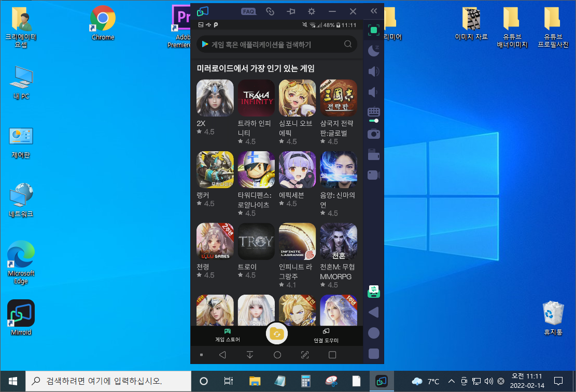This screenshot has width=576, height=392.
Task: Click the Windows Start button
Action: [12, 381]
